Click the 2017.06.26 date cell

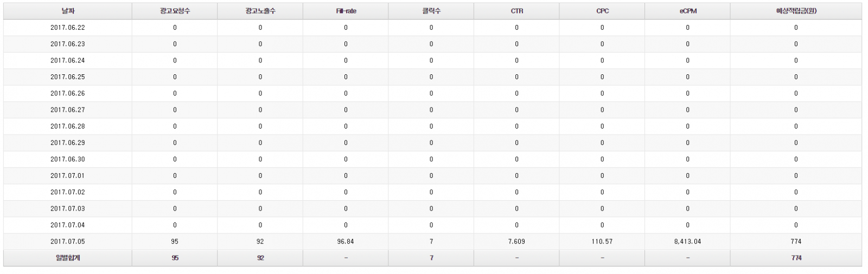[x=68, y=93]
